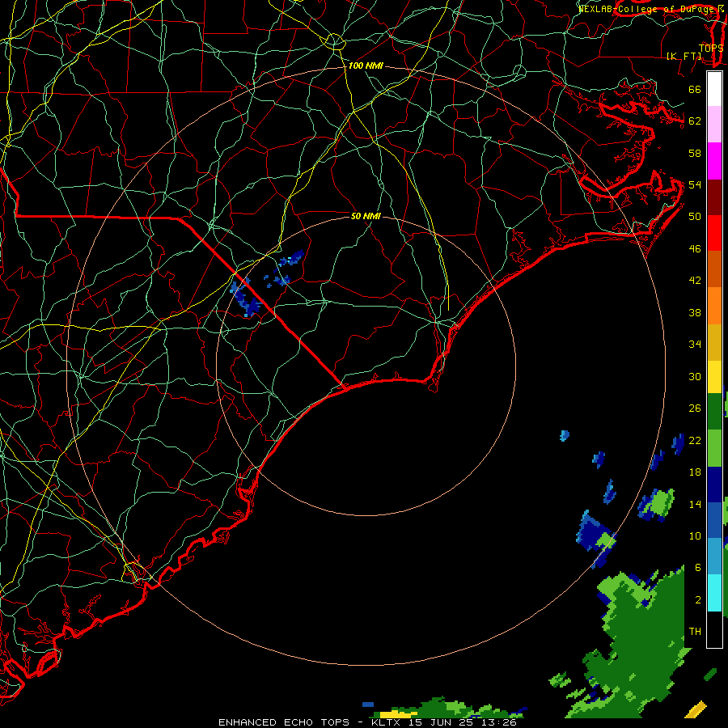Click the legend value 50

[695, 217]
